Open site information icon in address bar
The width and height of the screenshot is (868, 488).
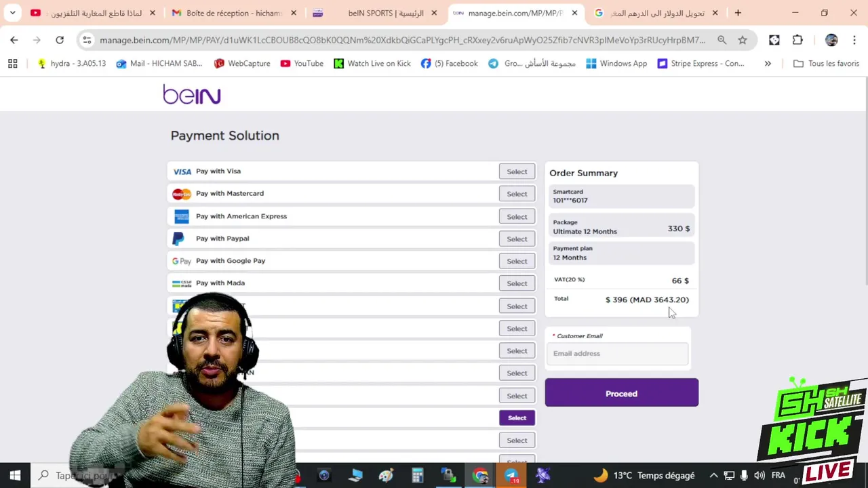tap(87, 40)
